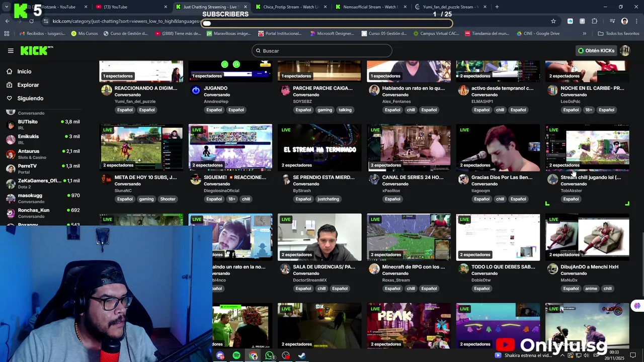The width and height of the screenshot is (644, 362).
Task: Click the Shooter tag under SiunaNC stream
Action: tap(168, 199)
